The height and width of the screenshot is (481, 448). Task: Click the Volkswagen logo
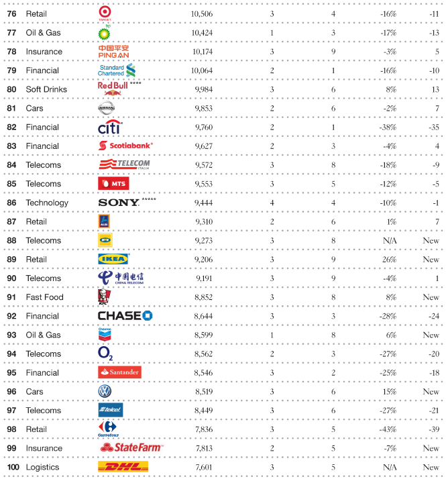pyautogui.click(x=105, y=391)
